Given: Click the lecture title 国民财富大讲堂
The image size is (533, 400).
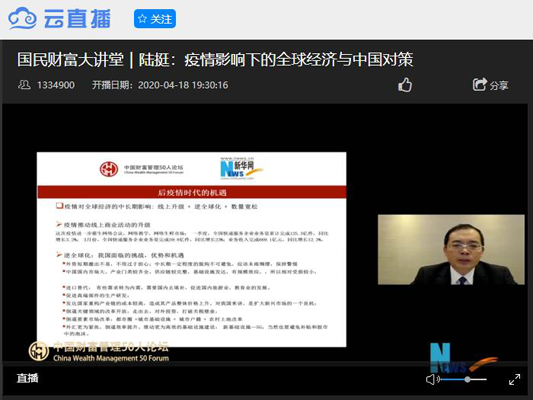Looking at the screenshot, I should (70, 59).
